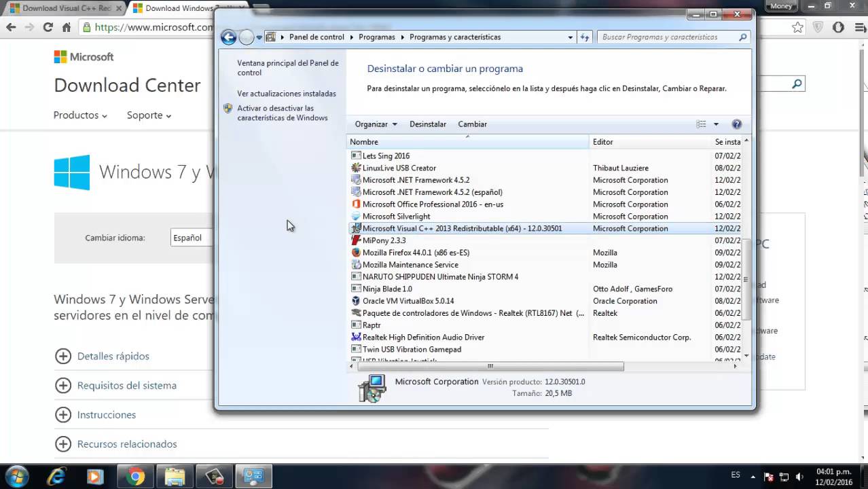The width and height of the screenshot is (868, 489).
Task: Sort list by Editor column header
Action: pos(650,142)
